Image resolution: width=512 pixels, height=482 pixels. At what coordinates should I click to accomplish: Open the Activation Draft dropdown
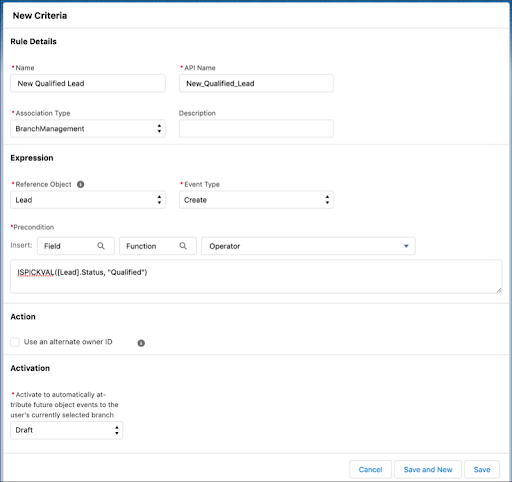pyautogui.click(x=67, y=430)
